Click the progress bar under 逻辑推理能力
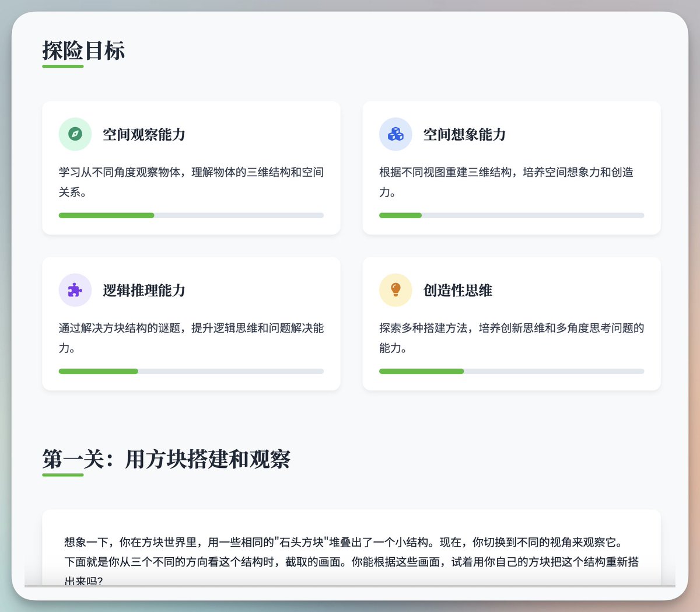The image size is (700, 612). 191,371
